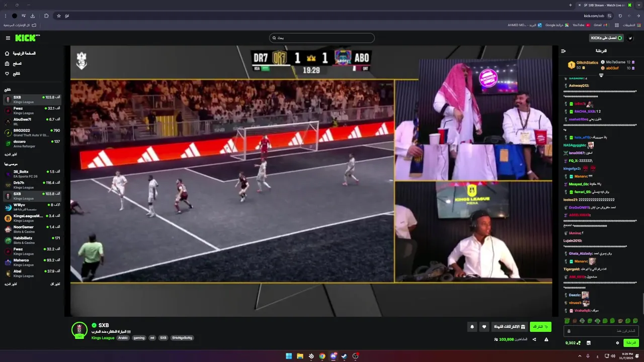Open Fwaz channel with 32.1K viewers

pyautogui.click(x=32, y=110)
